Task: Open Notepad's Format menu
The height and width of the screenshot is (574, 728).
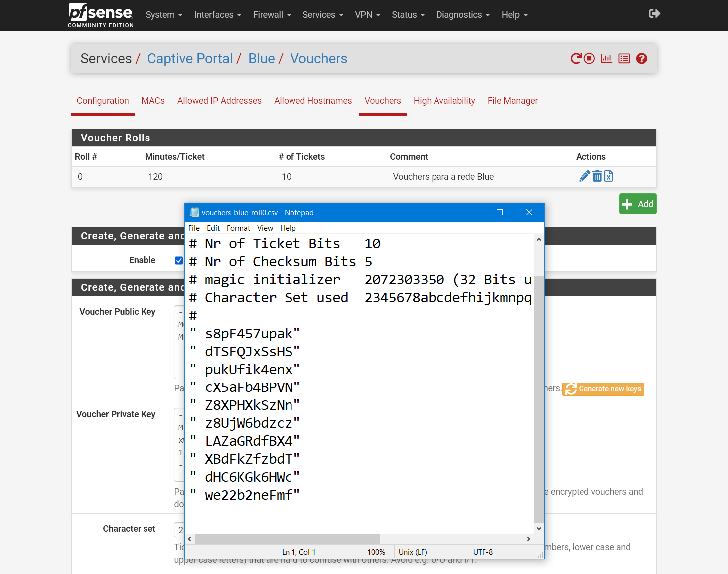Action: tap(238, 228)
